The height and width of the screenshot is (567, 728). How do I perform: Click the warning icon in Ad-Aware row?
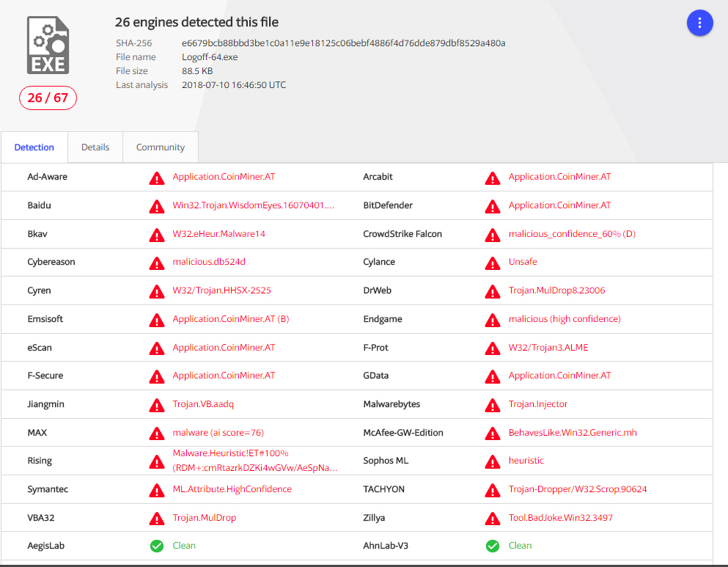coord(157,178)
